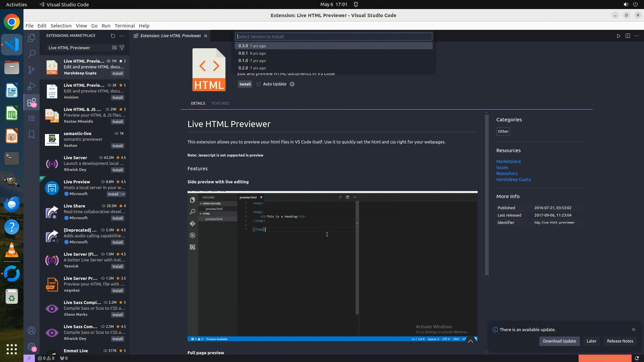The height and width of the screenshot is (362, 644).
Task: Click the filter extensions funnel icon
Action: 122,48
